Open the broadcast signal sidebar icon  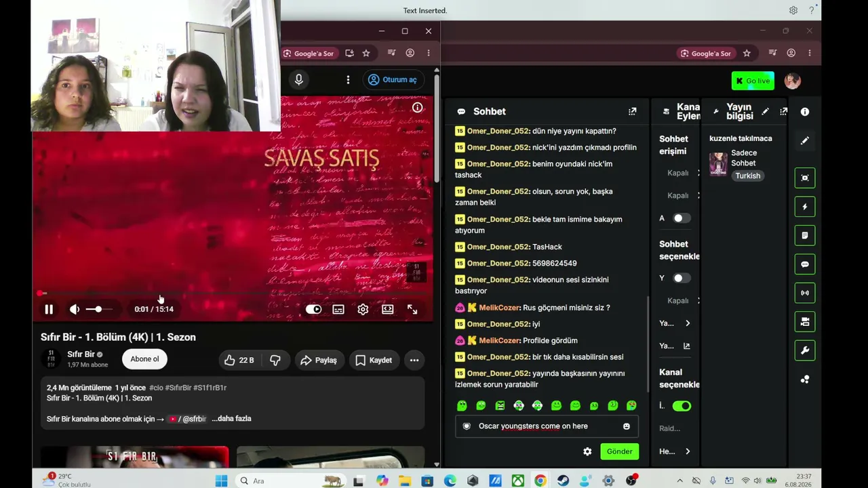(x=805, y=293)
